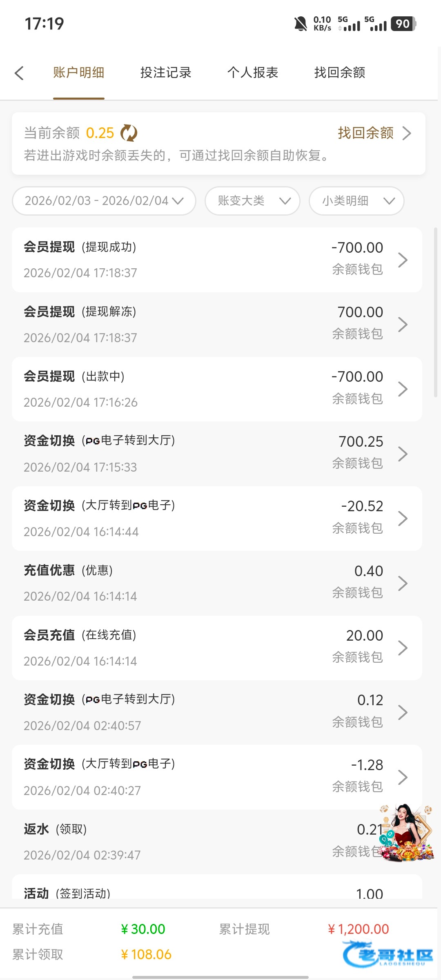
Task: Open the 提现解冻 transaction record
Action: [204, 324]
